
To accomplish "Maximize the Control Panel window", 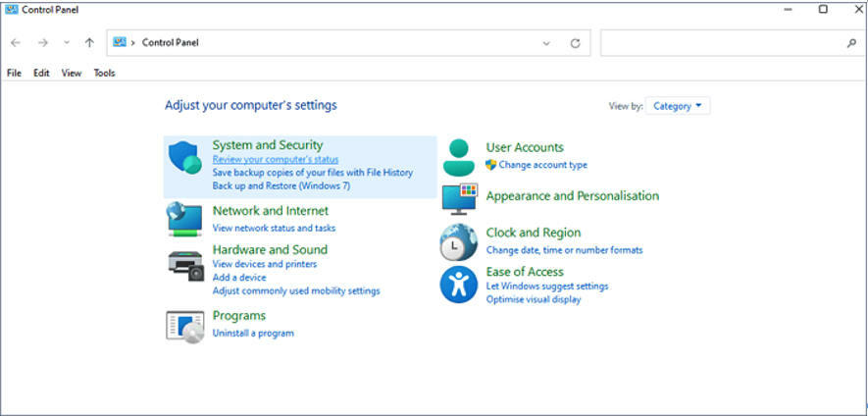I will 823,10.
